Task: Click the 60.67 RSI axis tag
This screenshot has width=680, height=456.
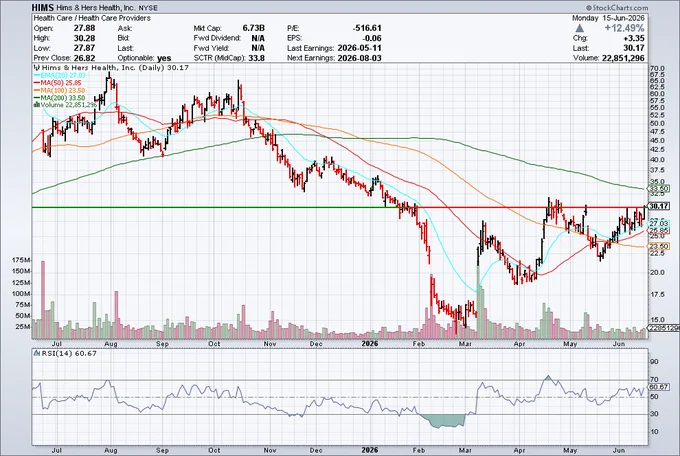Action: (x=659, y=387)
